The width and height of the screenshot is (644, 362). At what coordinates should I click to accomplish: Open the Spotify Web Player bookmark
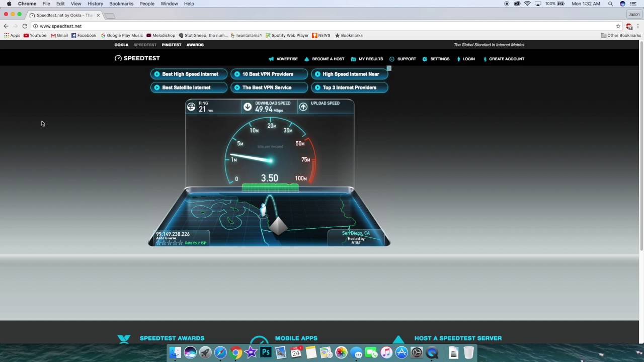(287, 36)
